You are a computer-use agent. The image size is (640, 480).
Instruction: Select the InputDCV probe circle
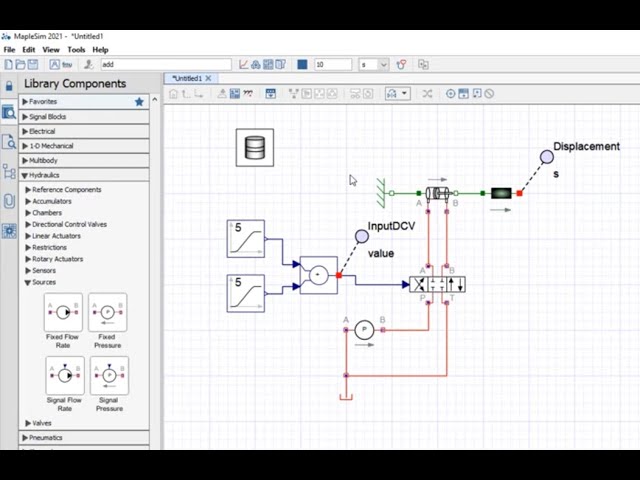pos(362,236)
